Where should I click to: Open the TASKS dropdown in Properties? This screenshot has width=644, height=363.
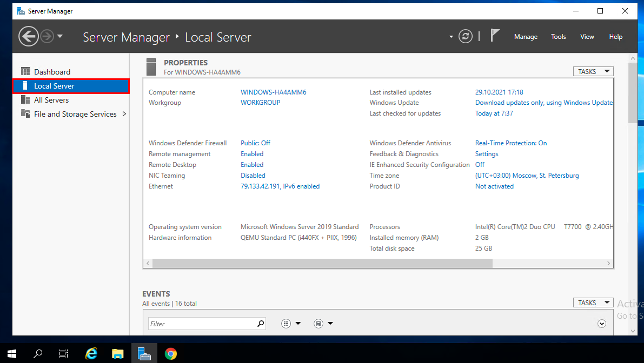[x=593, y=71]
